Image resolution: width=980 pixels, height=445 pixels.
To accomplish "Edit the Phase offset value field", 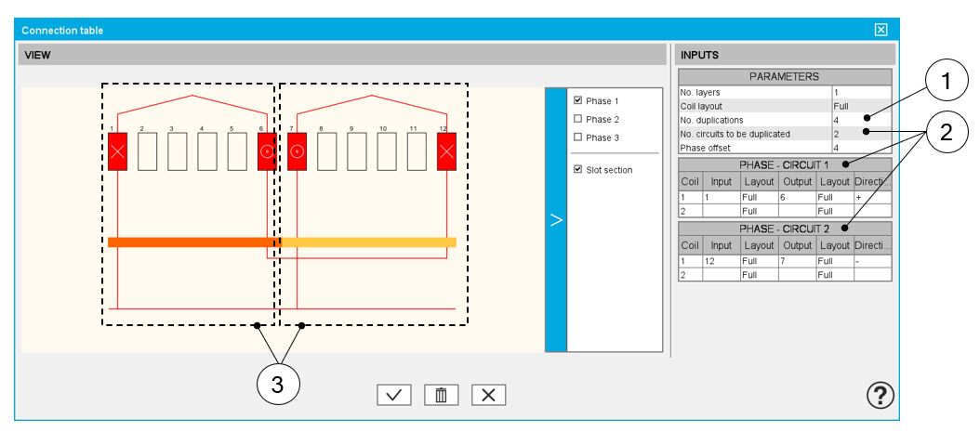I will pyautogui.click(x=861, y=147).
